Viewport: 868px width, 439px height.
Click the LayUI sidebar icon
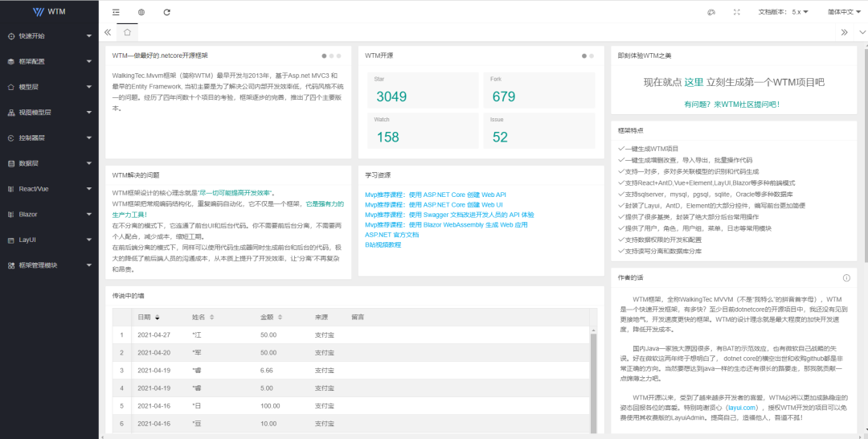tap(11, 240)
